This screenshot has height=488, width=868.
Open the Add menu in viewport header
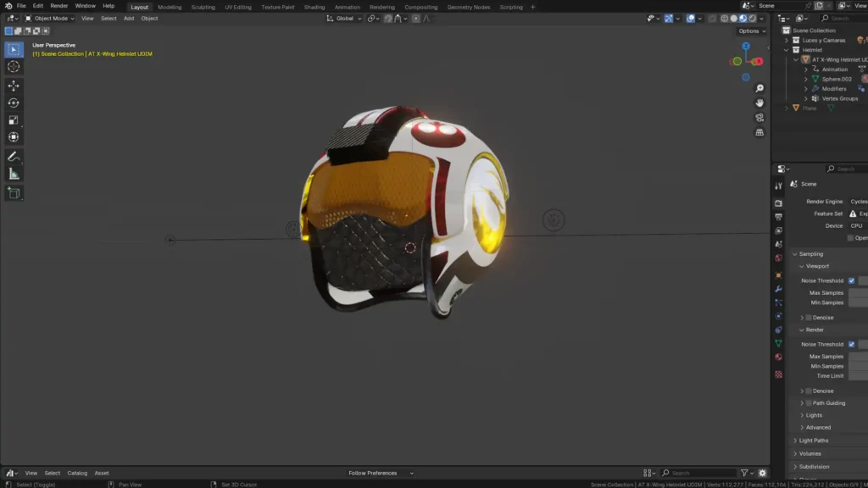(x=129, y=18)
